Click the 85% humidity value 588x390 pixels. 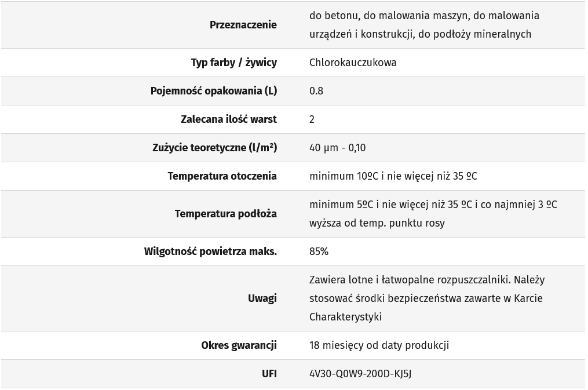pyautogui.click(x=319, y=252)
